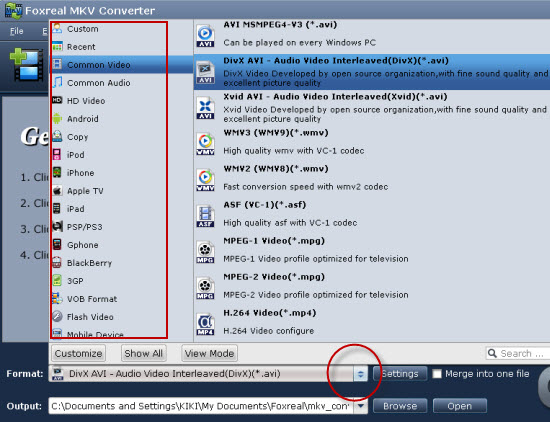This screenshot has width=550, height=422.
Task: Click the Output path field
Action: pyautogui.click(x=201, y=406)
